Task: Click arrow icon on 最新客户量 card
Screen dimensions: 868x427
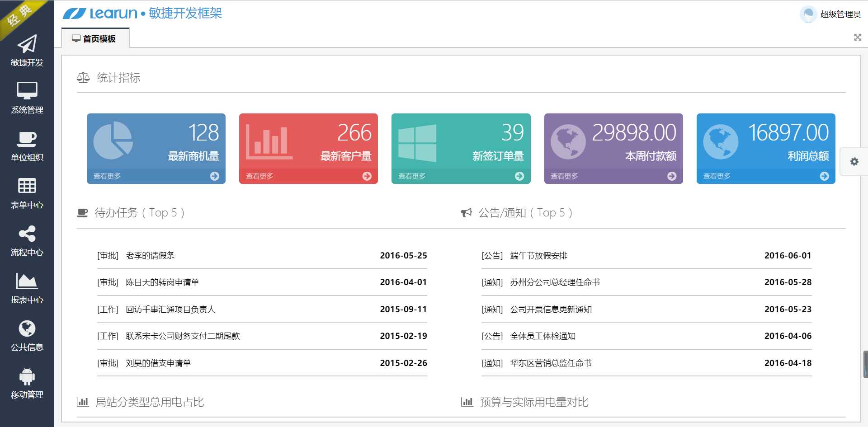Action: 367,176
